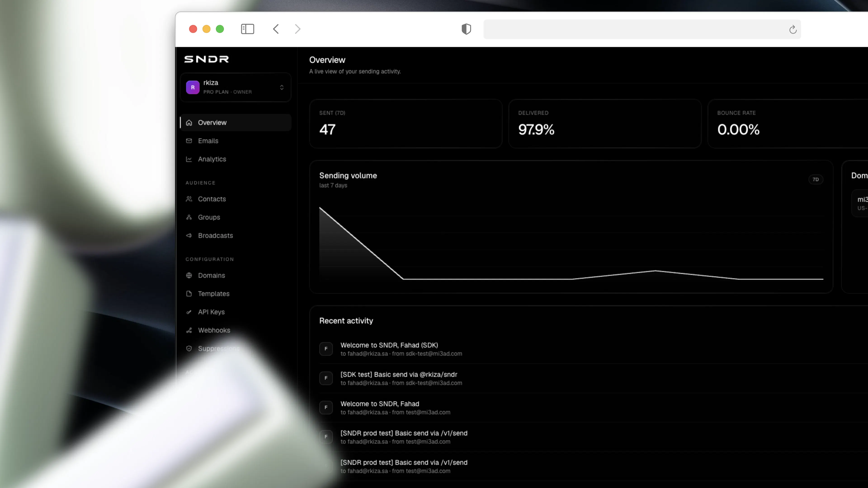This screenshot has width=868, height=488.
Task: Reload the page using the refresh icon
Action: 793,29
